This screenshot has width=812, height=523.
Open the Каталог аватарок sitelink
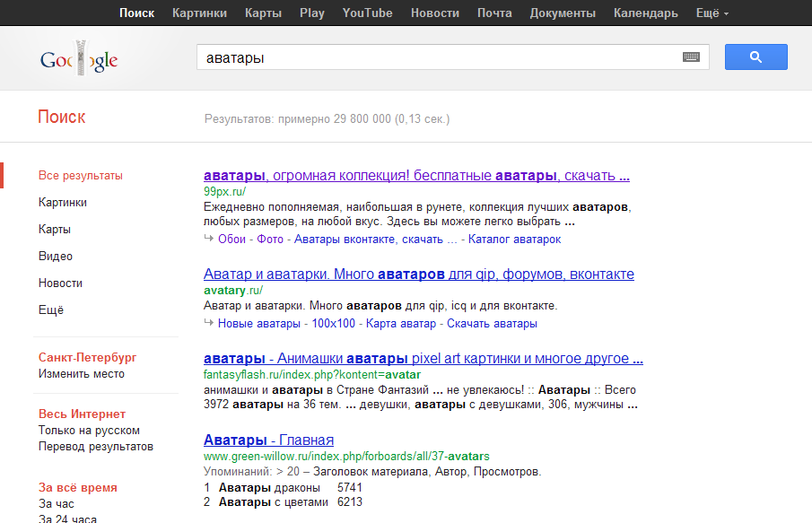514,240
